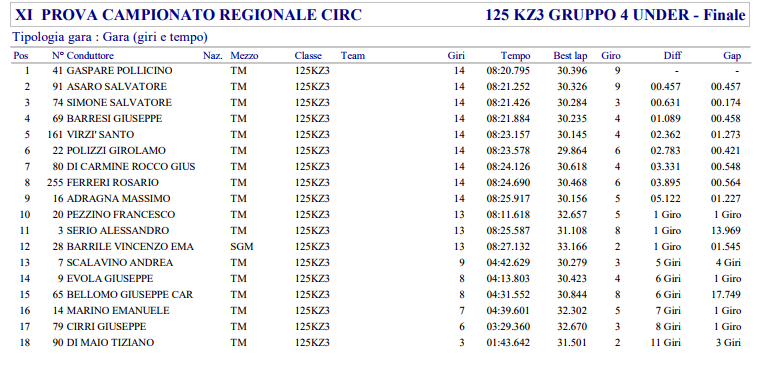Screen dimensions: 761x376
Task: Select driver name 'DI MAIO TIZIANO'
Action: tap(110, 343)
